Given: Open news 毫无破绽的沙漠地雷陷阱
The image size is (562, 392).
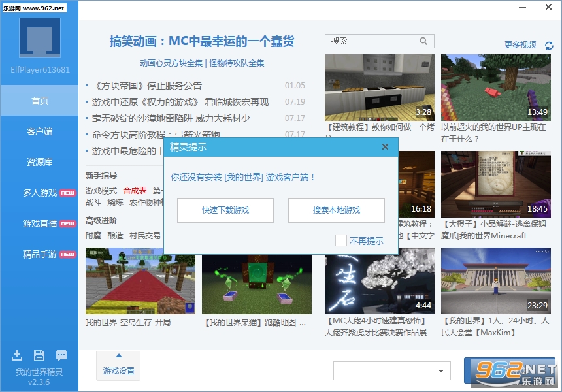Looking at the screenshot, I should [x=171, y=118].
